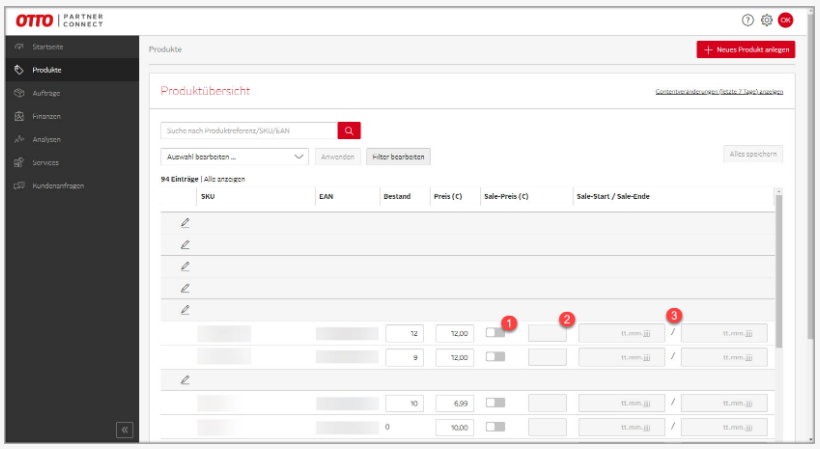Click the 94 Einträge count text
Screen dimensions: 820x449
point(179,179)
